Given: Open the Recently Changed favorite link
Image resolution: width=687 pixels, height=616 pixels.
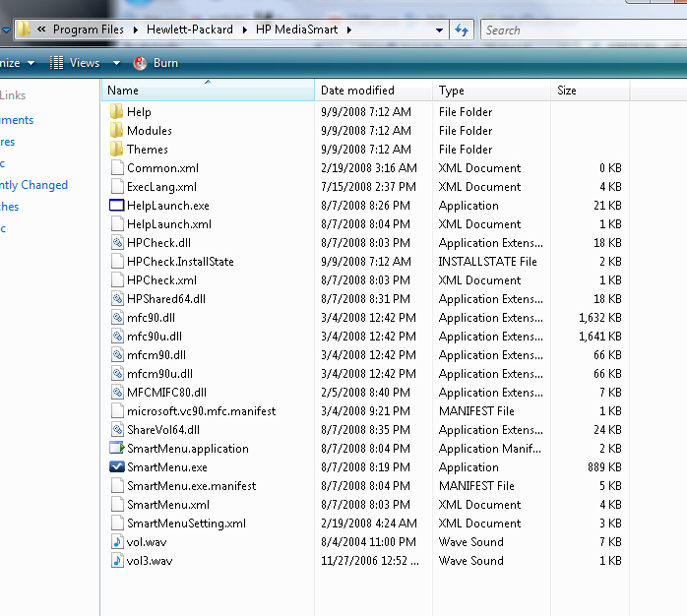Looking at the screenshot, I should 33,185.
